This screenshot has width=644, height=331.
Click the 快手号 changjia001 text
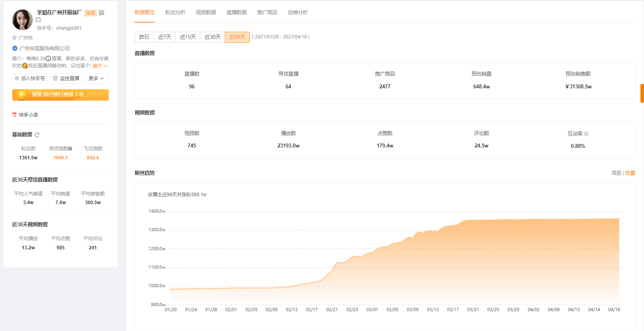[59, 28]
